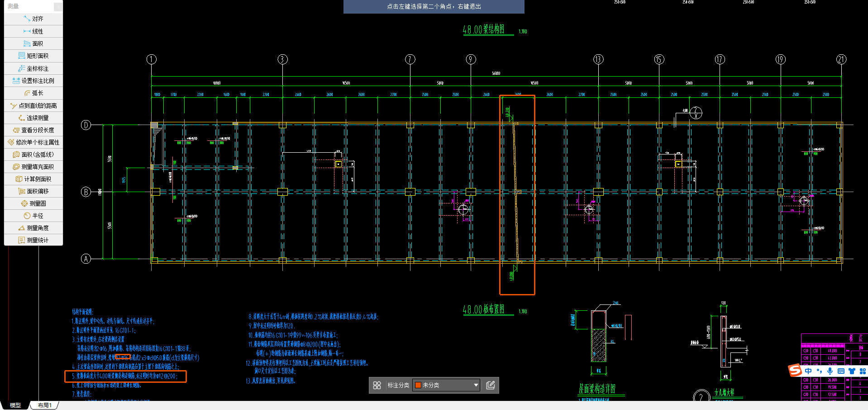Select 计算侧面积 side area calculation
868x410 pixels.
(33, 179)
